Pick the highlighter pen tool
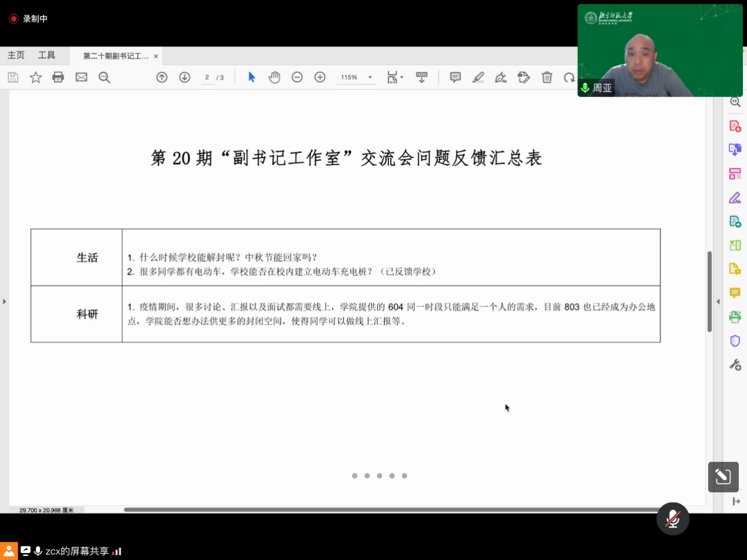The width and height of the screenshot is (747, 560). click(478, 77)
